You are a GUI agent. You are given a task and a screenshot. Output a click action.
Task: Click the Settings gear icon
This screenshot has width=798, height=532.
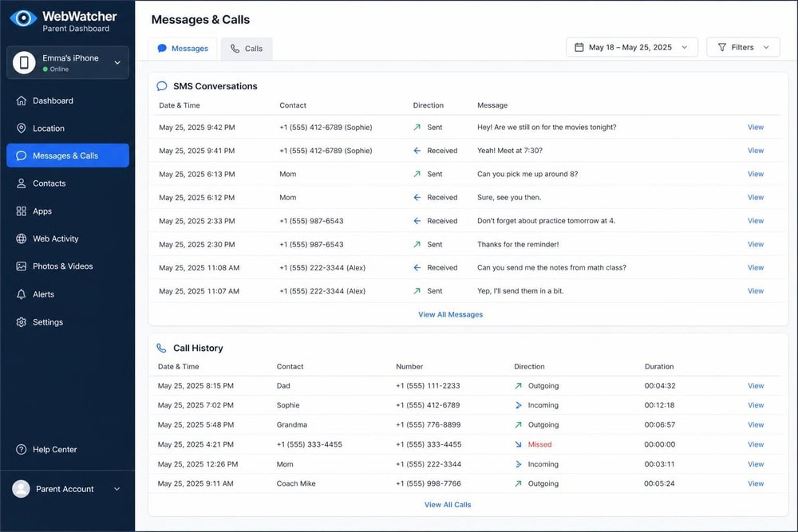point(22,322)
